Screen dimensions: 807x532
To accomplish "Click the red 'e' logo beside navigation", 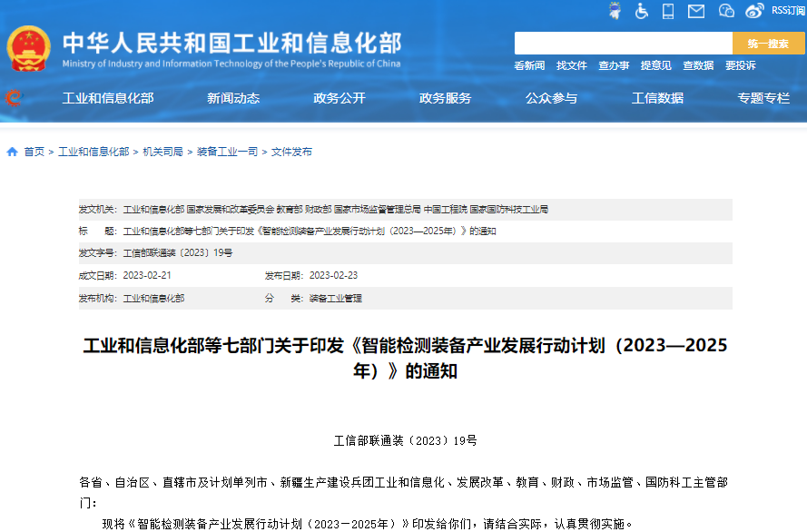I will (x=12, y=98).
